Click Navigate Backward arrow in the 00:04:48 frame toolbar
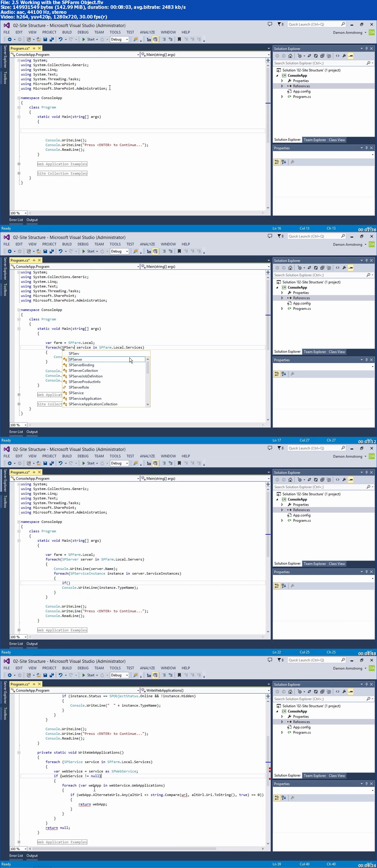Screen dimensions: 377x868 [x=9, y=463]
